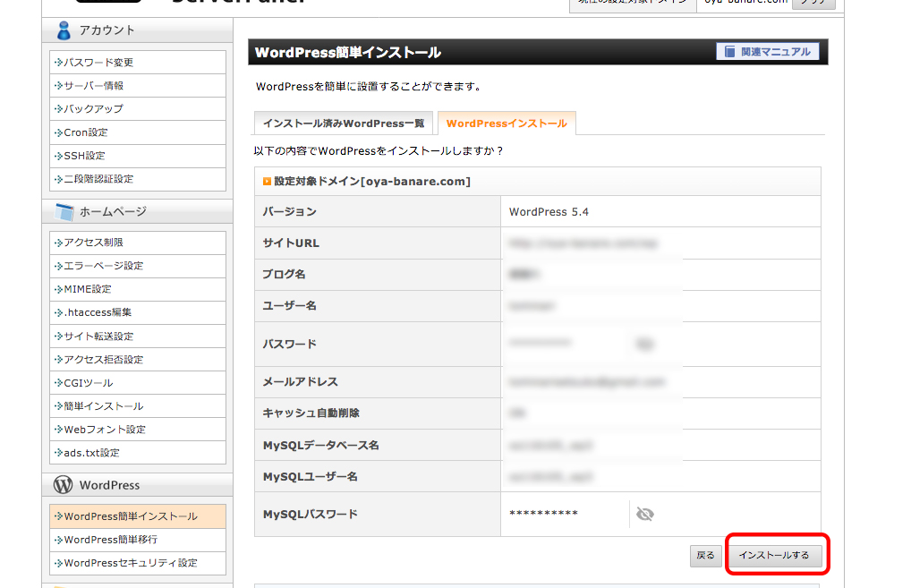This screenshot has height=588, width=911.
Task: Toggle MySQLパスワード visibility eye icon
Action: pyautogui.click(x=645, y=514)
